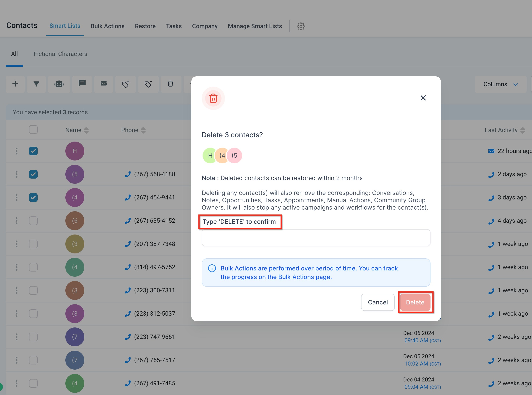This screenshot has width=532, height=395.
Task: Click the toolbar trash delete icon
Action: click(170, 84)
